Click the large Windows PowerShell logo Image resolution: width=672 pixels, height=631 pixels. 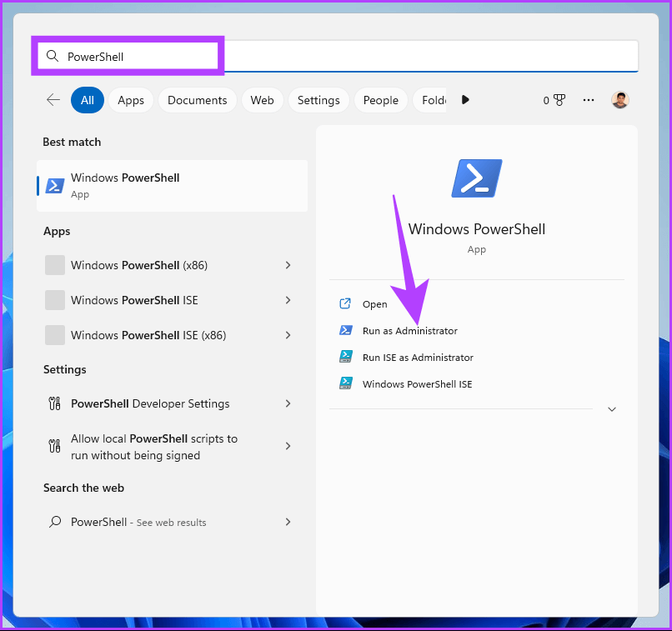pyautogui.click(x=477, y=178)
